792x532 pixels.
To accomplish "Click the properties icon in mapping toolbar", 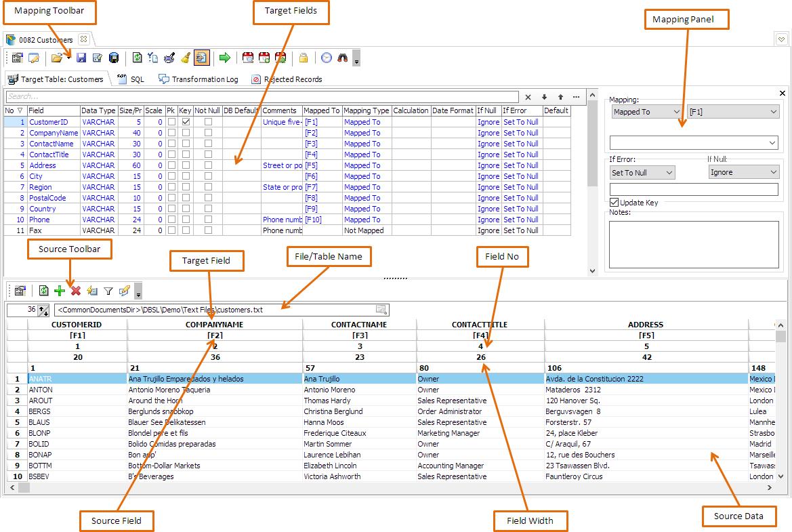I will 18,58.
